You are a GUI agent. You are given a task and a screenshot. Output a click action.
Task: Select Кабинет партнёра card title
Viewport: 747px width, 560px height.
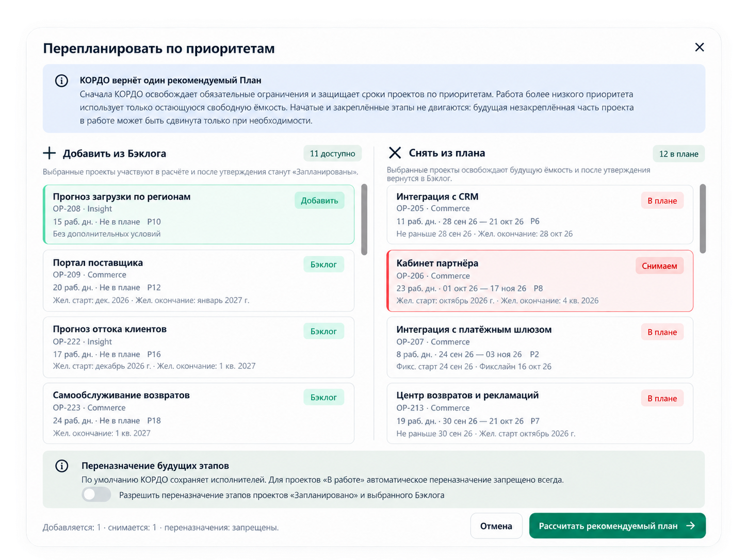click(437, 263)
